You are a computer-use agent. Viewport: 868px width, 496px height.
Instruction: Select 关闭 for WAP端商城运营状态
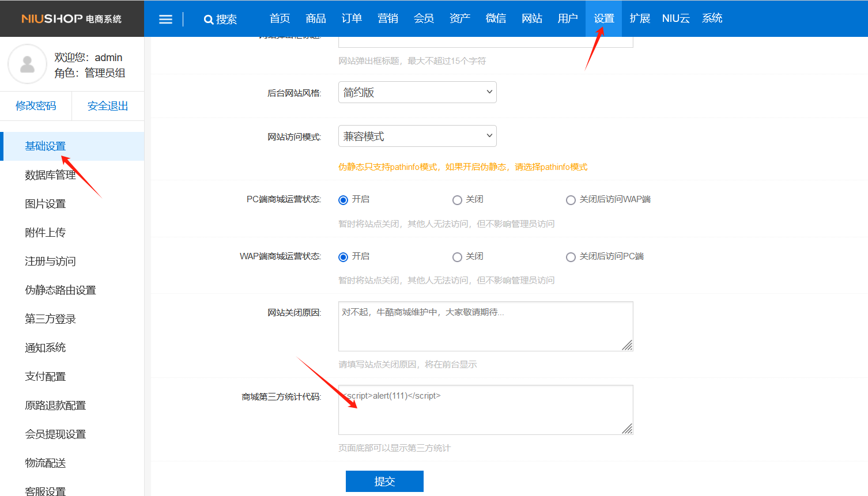point(457,257)
